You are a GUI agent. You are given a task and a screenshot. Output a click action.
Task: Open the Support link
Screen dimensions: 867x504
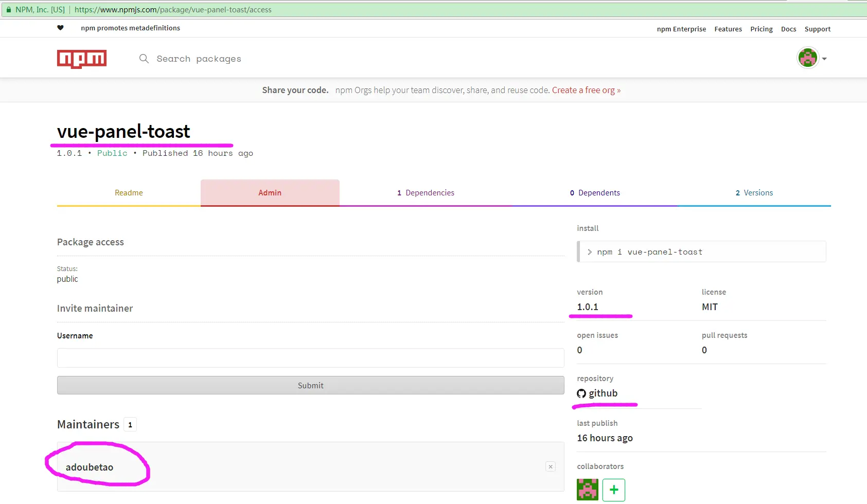[818, 29]
